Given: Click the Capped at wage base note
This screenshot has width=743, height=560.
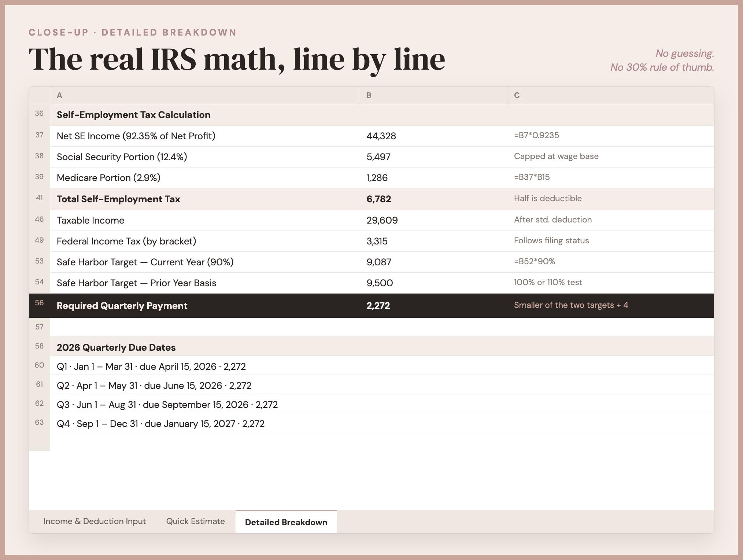Looking at the screenshot, I should [556, 156].
